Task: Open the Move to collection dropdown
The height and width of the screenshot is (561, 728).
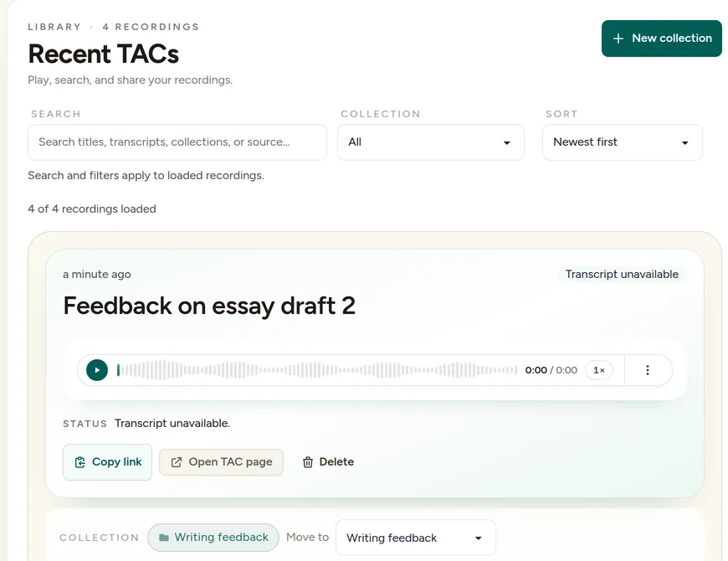Action: click(416, 538)
